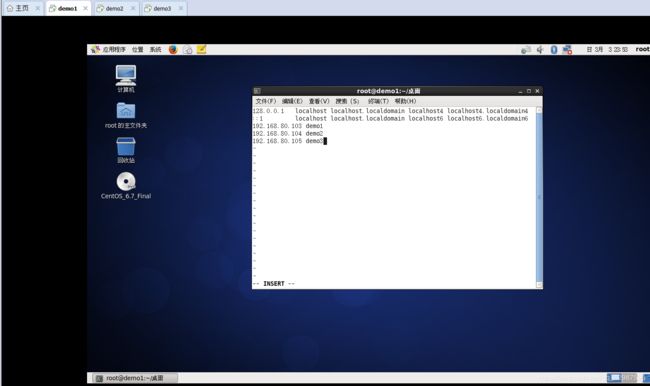This screenshot has width=650, height=386.
Task: Minimize the terminal window
Action: click(520, 91)
